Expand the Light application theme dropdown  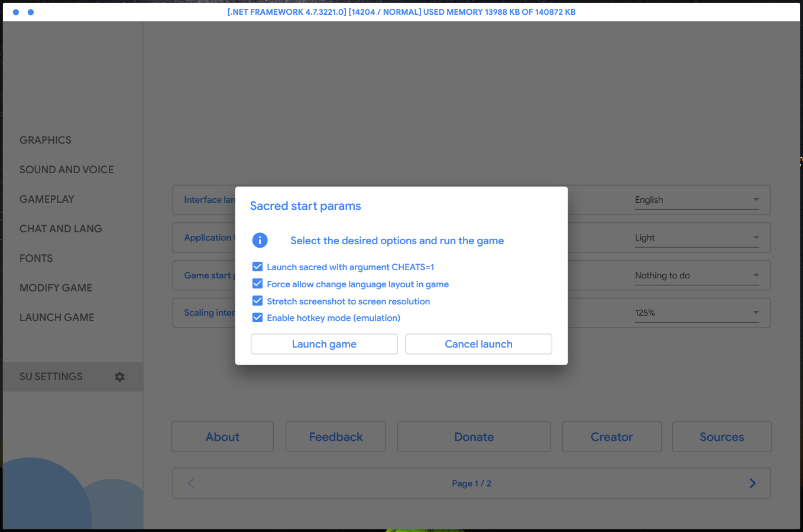pos(697,238)
